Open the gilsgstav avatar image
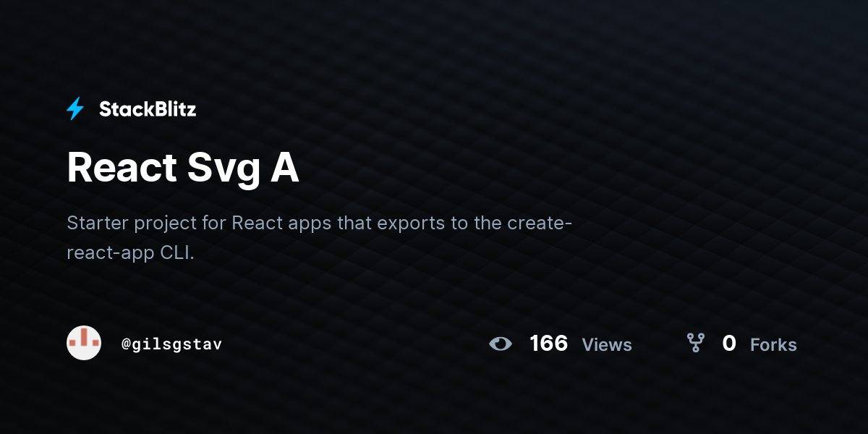Viewport: 868px width, 434px height. tap(84, 343)
